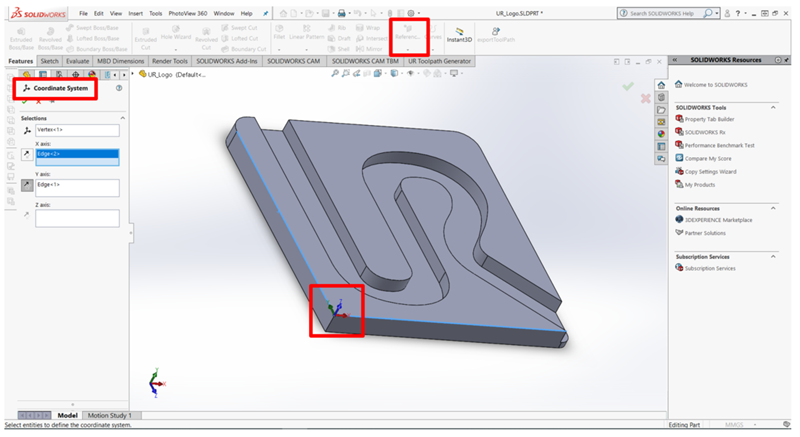800x437 pixels.
Task: Reverse X axis direction button
Action: (27, 154)
